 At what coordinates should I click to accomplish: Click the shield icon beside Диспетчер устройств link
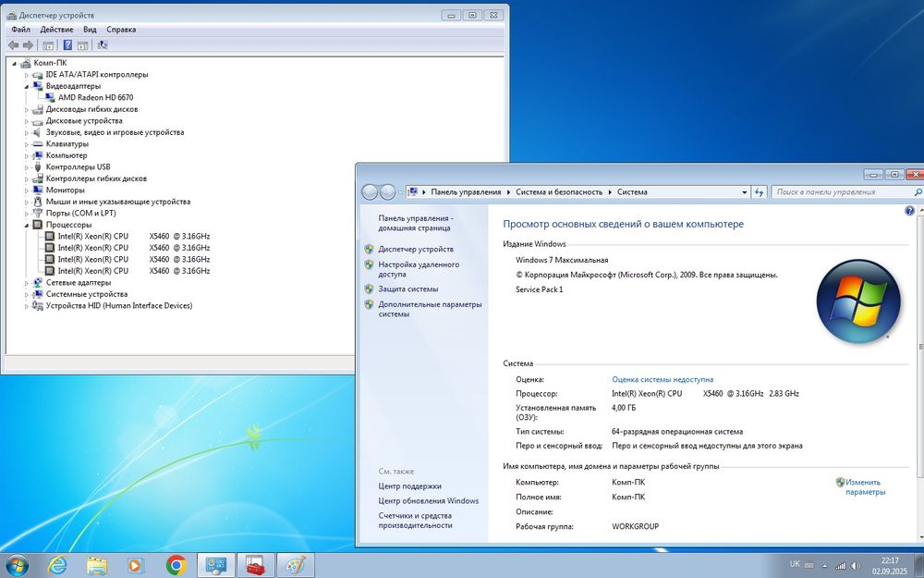369,249
